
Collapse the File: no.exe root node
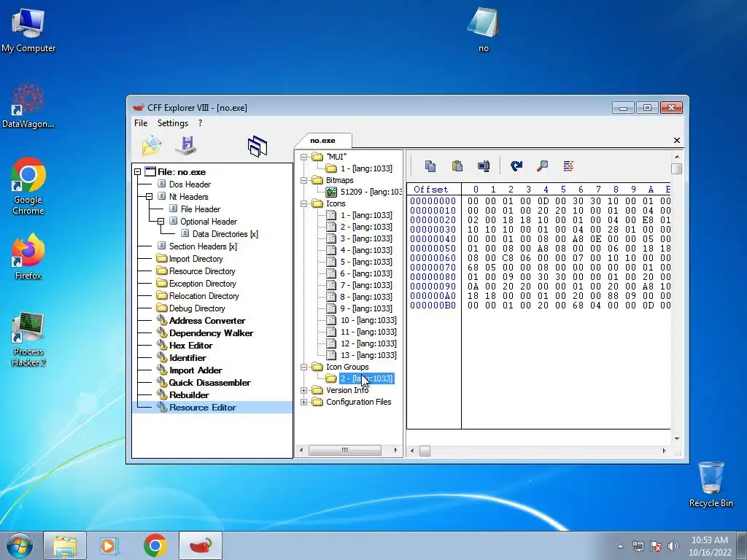(x=138, y=172)
